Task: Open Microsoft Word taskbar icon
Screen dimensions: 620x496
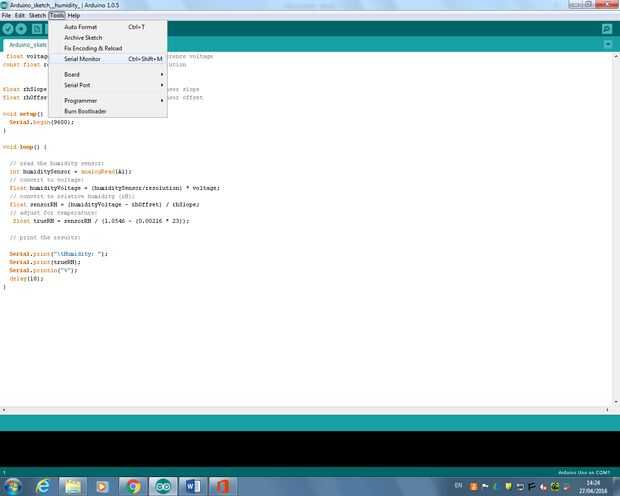Action: 193,487
